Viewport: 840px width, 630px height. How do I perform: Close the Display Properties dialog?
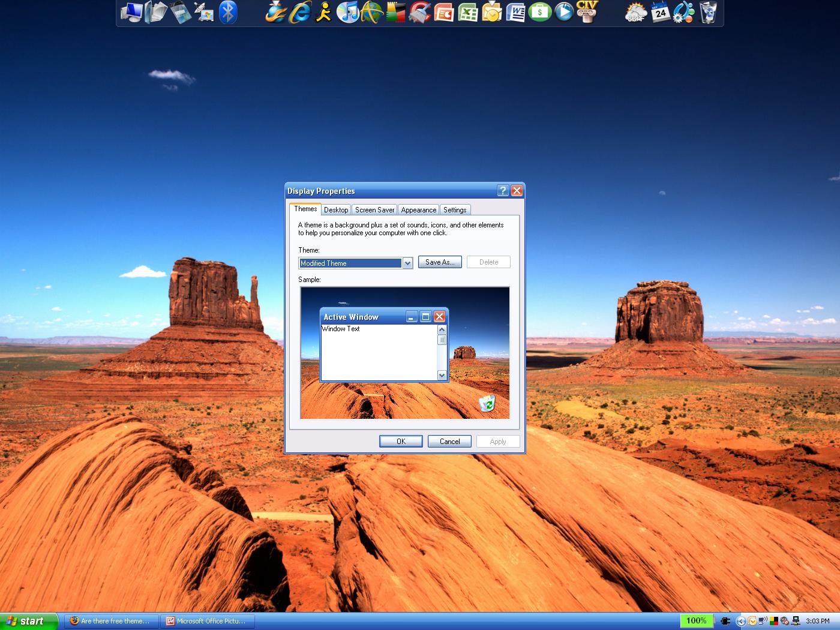[517, 191]
